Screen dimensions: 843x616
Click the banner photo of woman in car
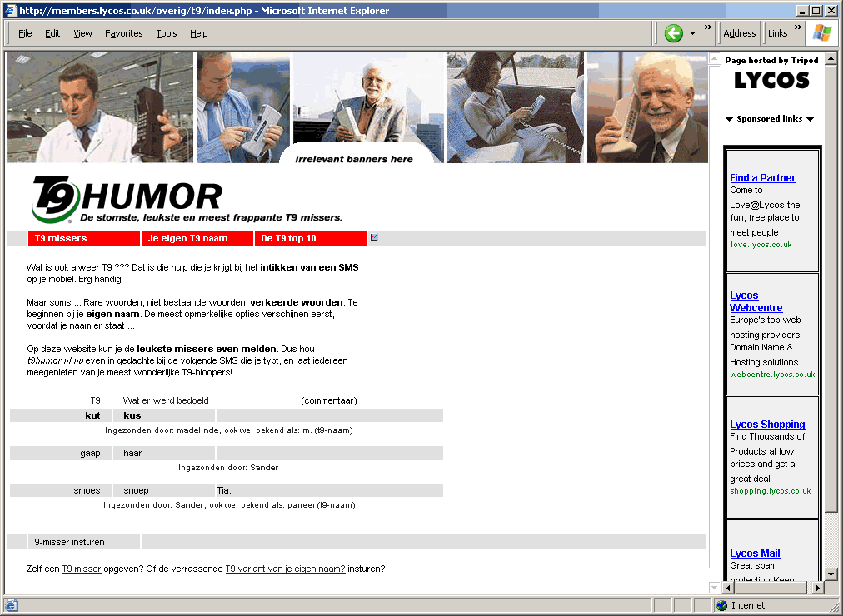[515, 107]
